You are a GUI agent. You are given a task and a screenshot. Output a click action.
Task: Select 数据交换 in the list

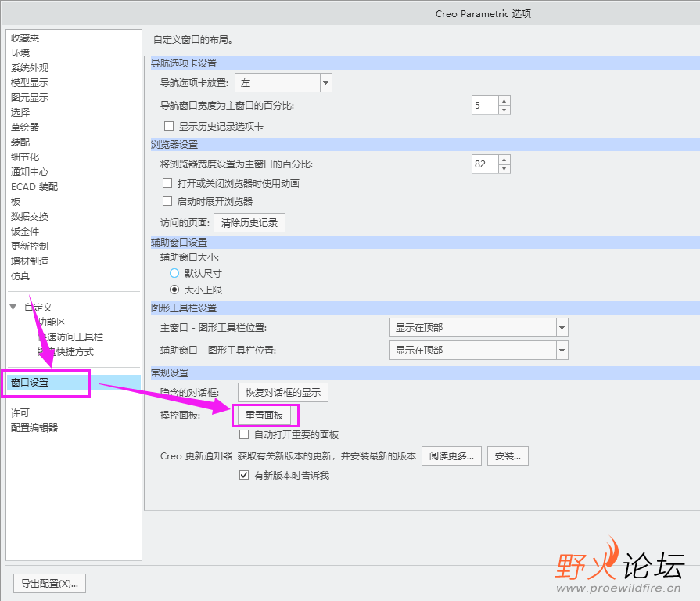coord(30,217)
